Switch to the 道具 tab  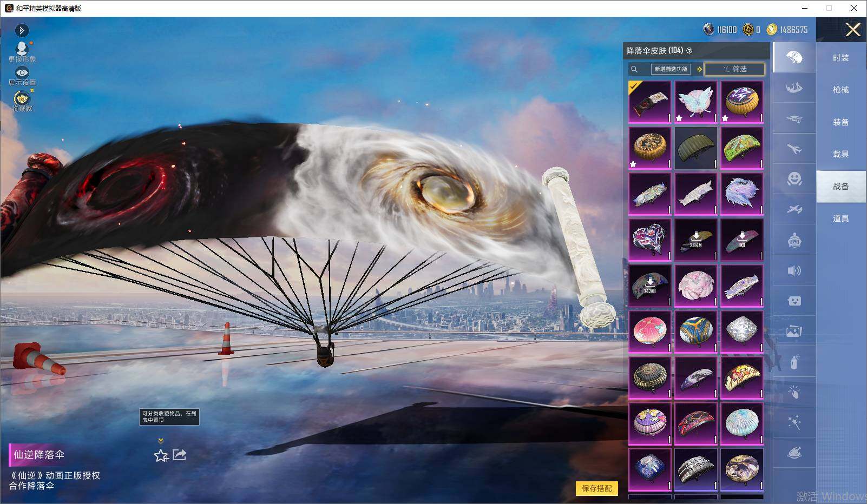[841, 218]
